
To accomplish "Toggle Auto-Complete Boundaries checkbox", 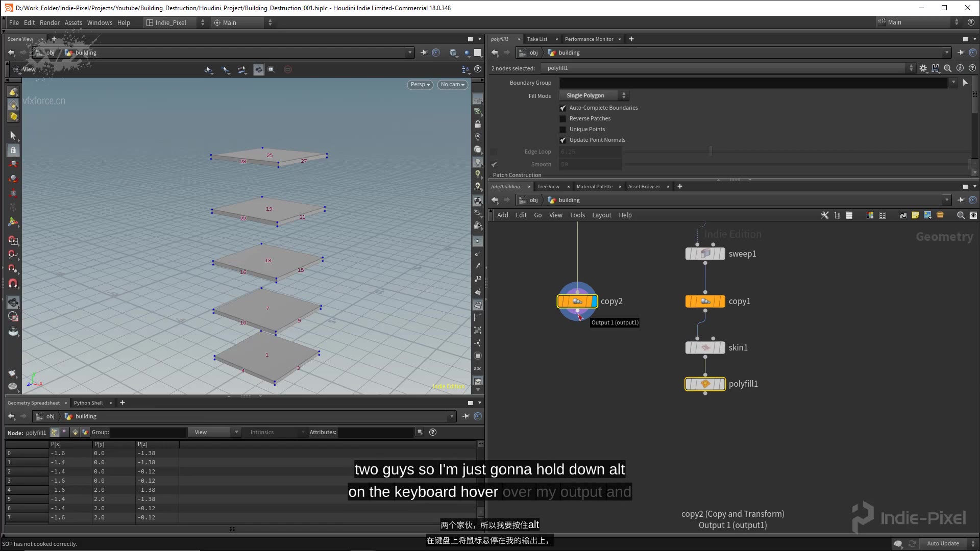I will 562,108.
